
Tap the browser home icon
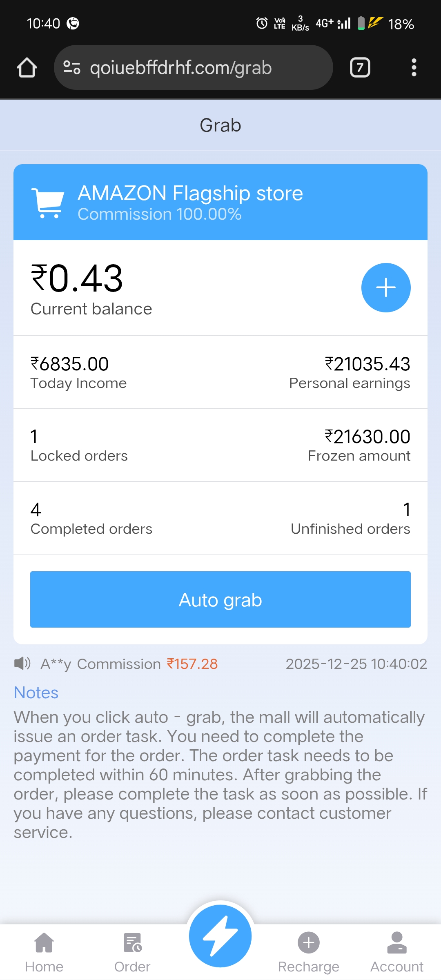pyautogui.click(x=27, y=67)
